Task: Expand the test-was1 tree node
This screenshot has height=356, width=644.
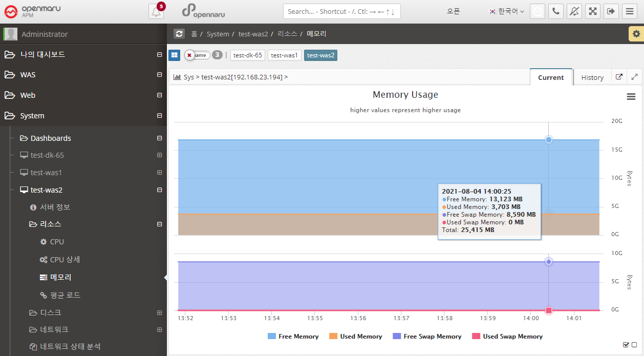Action: click(159, 173)
